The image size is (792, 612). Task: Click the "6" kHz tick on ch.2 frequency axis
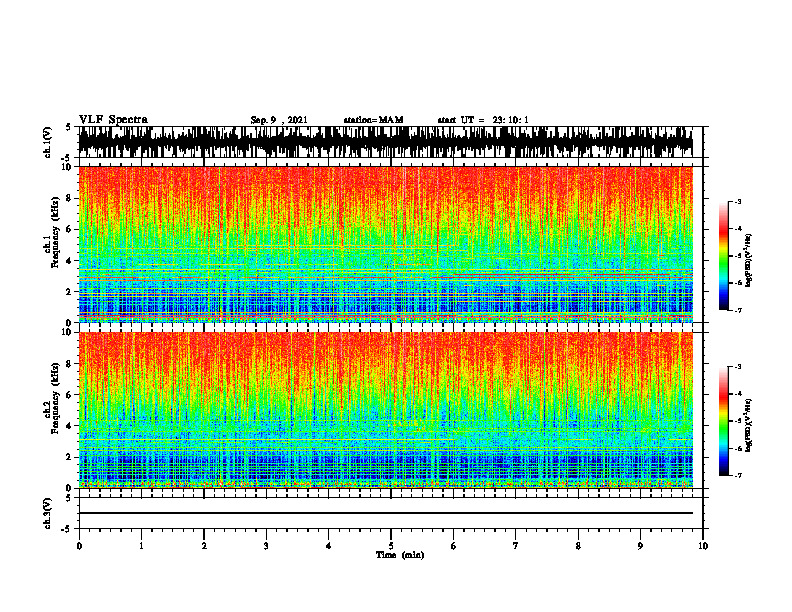pos(70,395)
